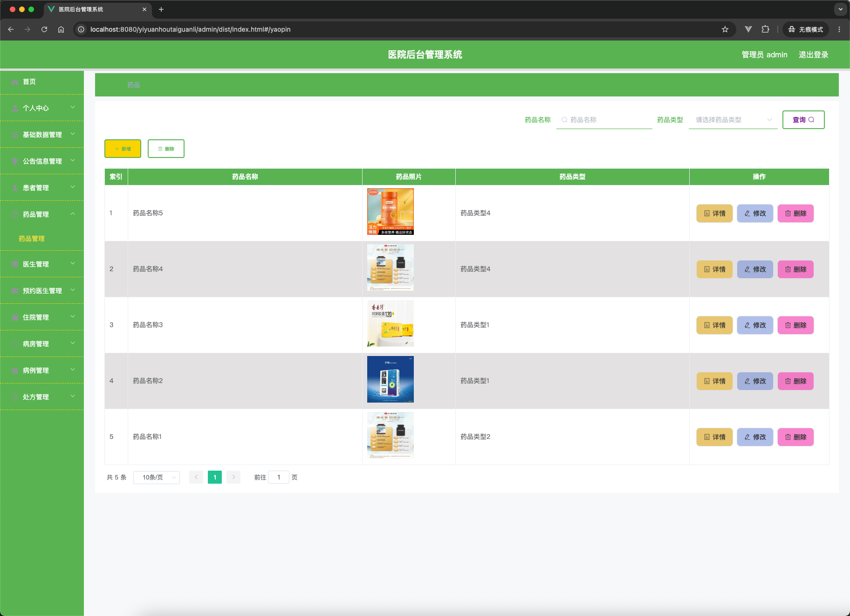Click the 患者管理 sidebar icon
The height and width of the screenshot is (616, 850).
tap(15, 188)
